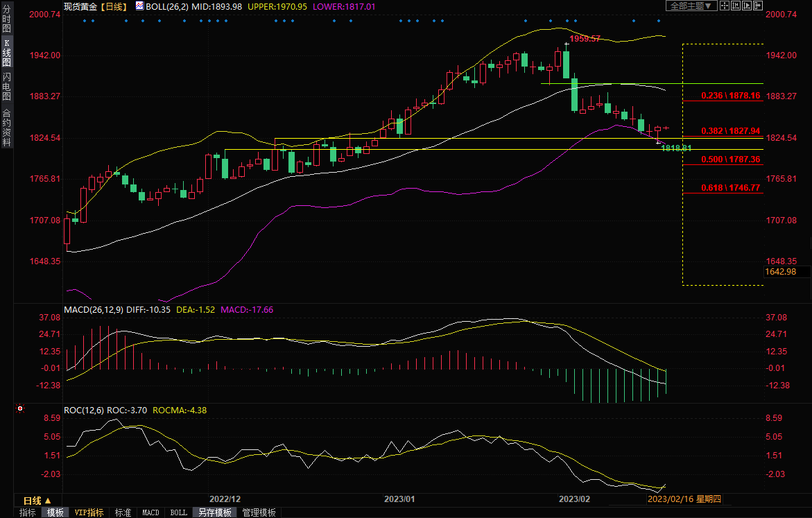This screenshot has width=812, height=518.
Task: Click the crosshair cursor icon
Action: (724, 6)
